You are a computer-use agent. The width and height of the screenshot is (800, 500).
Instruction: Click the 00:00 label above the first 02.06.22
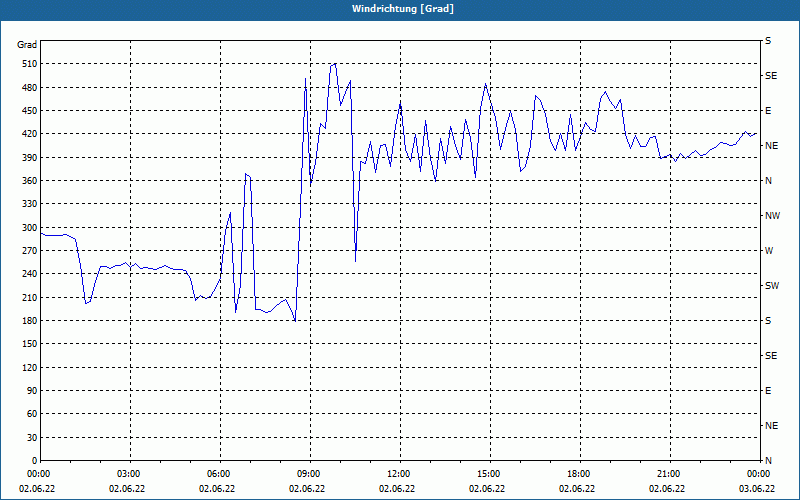(x=37, y=474)
